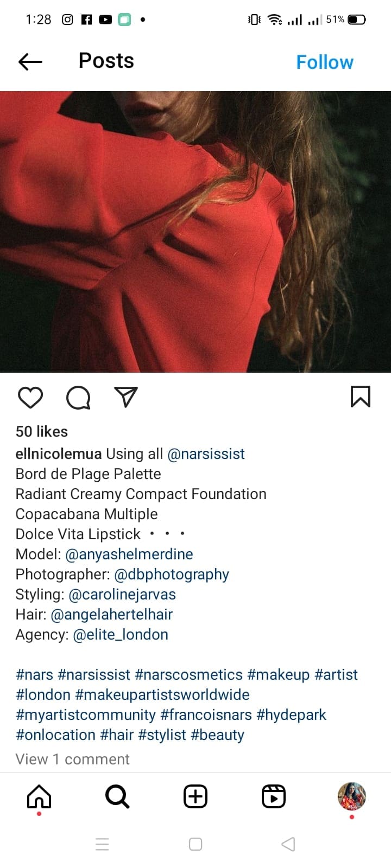391x868 pixels.
Task: Tap the red dress post image
Action: click(x=195, y=232)
